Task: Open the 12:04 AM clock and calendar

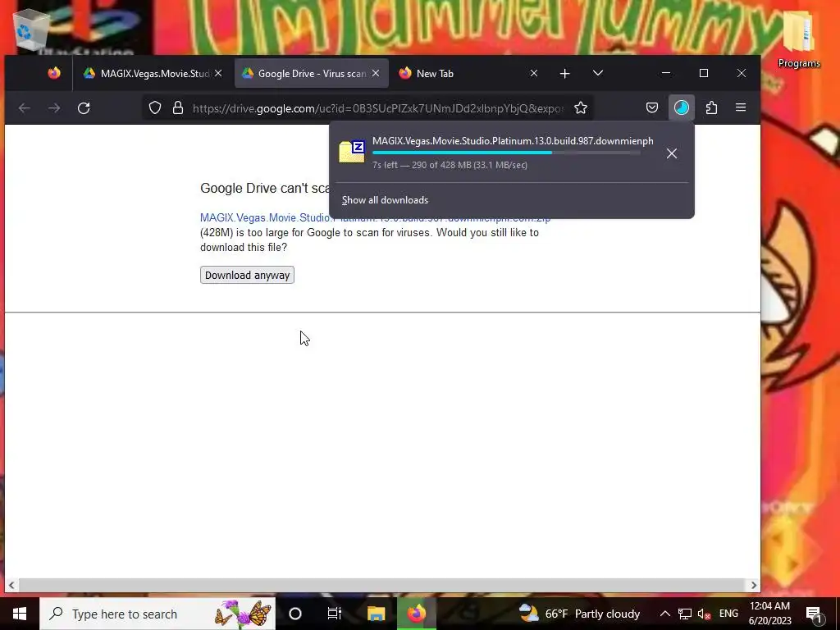Action: point(769,614)
